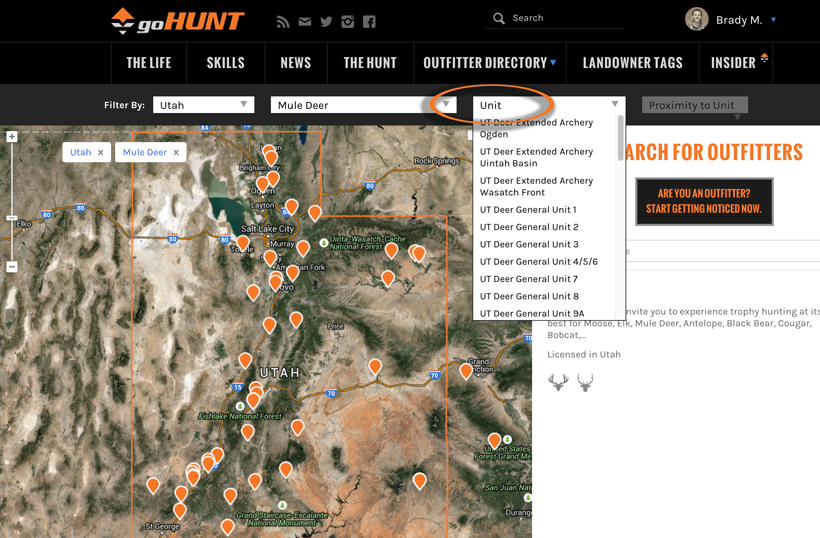Click Brady M. profile avatar
This screenshot has height=538, width=820.
pyautogui.click(x=697, y=19)
